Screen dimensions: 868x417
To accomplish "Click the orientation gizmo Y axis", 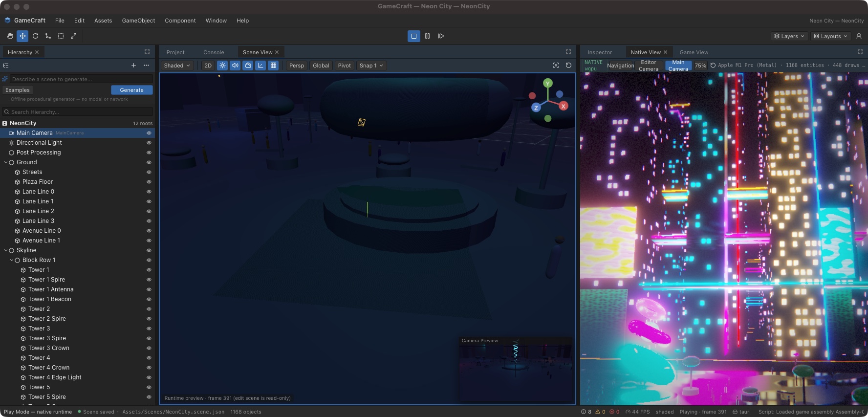I will pos(548,84).
